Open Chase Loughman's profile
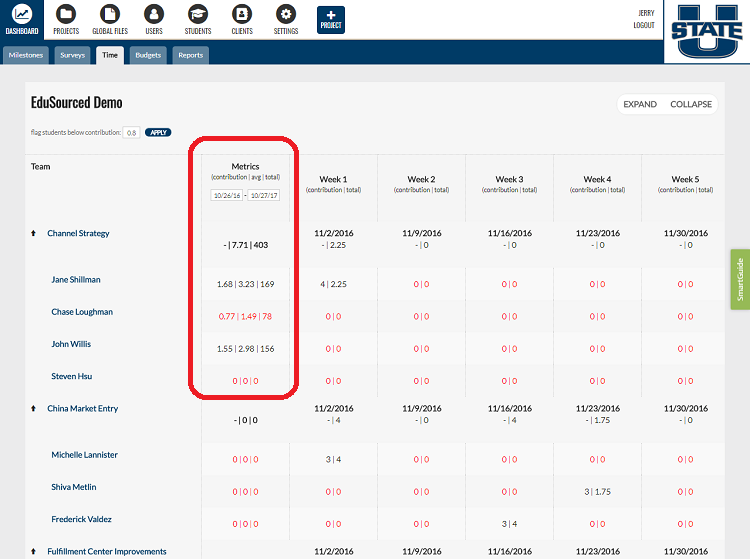750x559 pixels. click(82, 312)
